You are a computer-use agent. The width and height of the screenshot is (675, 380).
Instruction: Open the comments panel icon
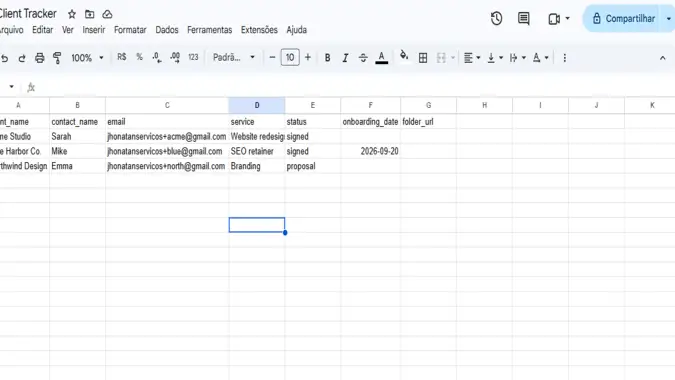(523, 19)
